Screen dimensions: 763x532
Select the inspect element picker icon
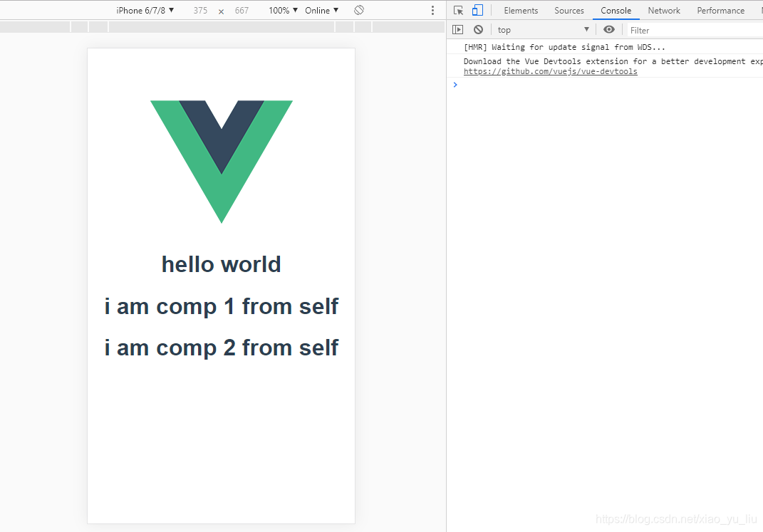(458, 10)
